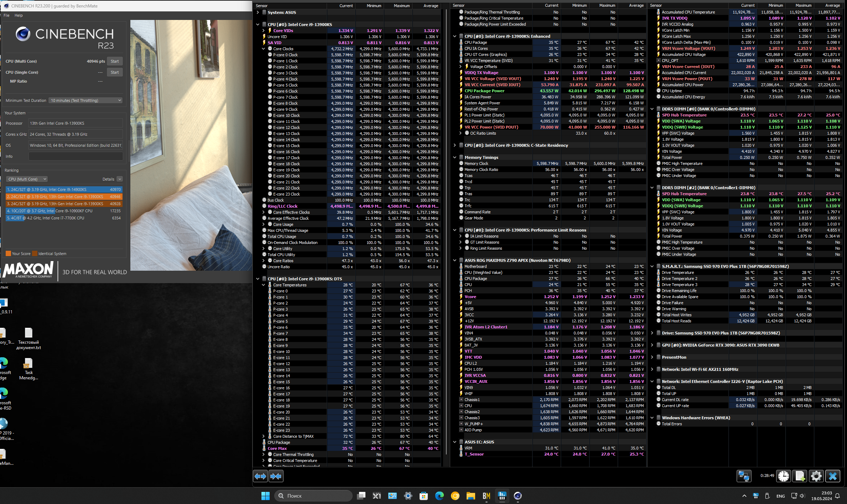This screenshot has width=847, height=504.
Task: Click the remote network computers icon
Action: [744, 476]
